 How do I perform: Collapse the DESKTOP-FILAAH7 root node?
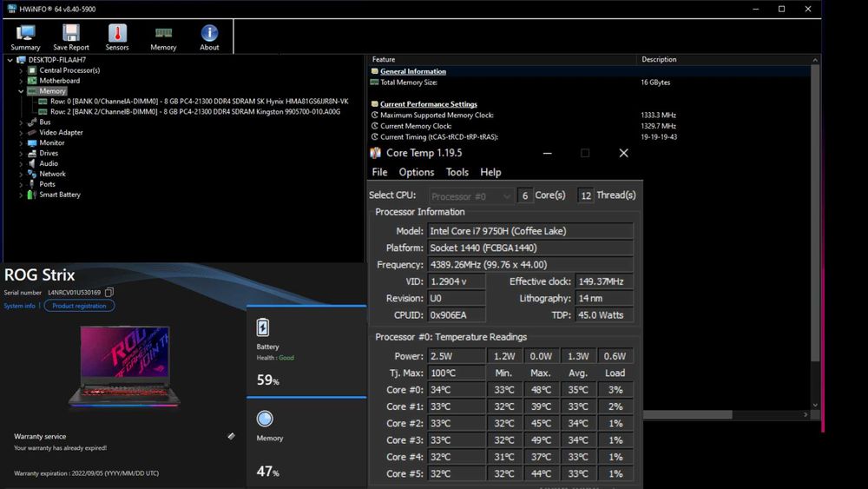(x=10, y=60)
